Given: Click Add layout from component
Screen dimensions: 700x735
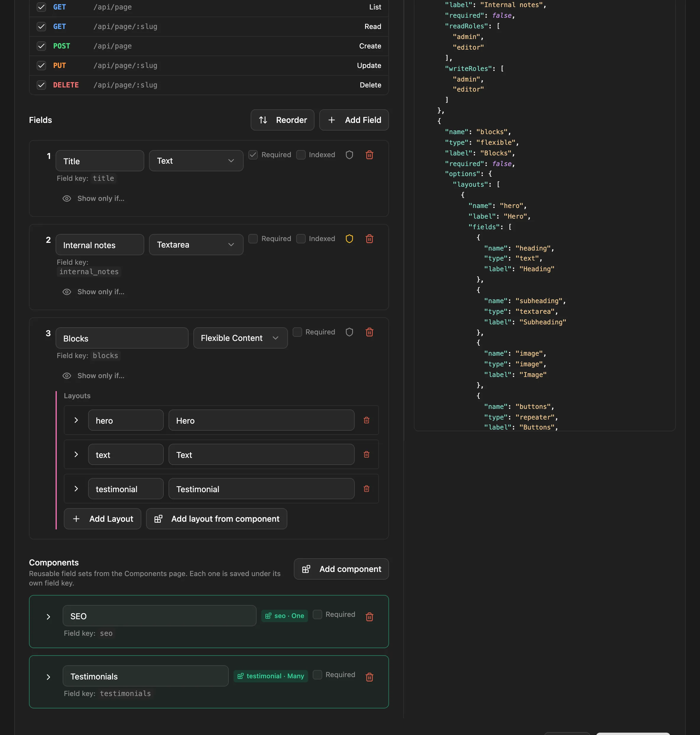Looking at the screenshot, I should [216, 519].
